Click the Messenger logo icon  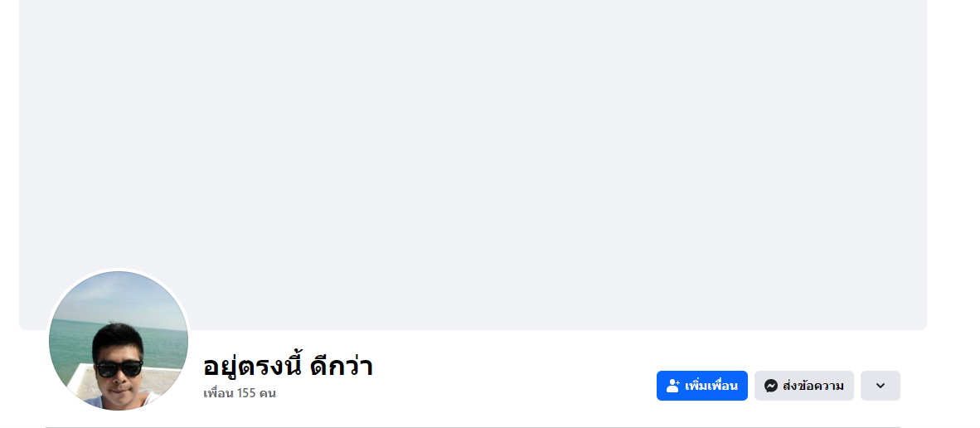[771, 386]
